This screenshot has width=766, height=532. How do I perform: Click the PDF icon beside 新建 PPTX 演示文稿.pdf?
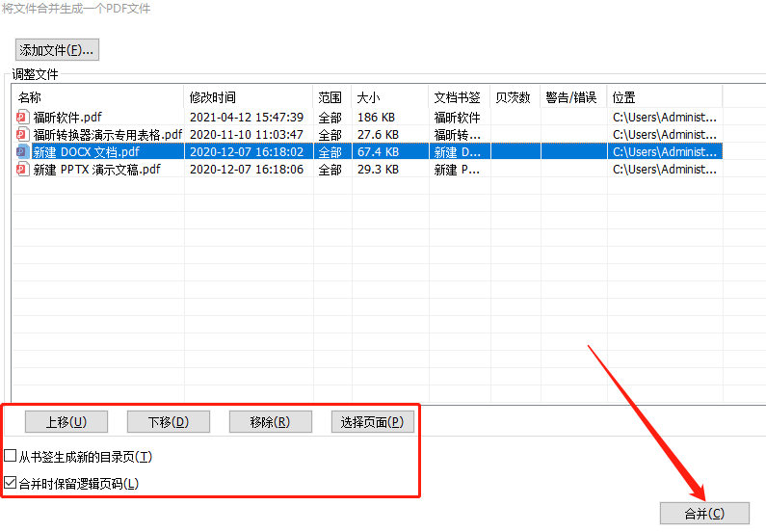click(22, 170)
